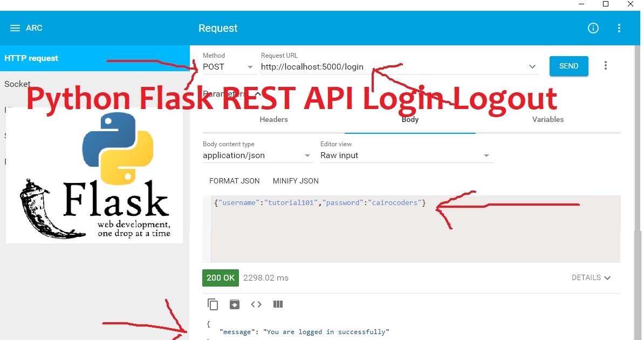Screen dimensions: 644x340
Task: Expand the response DETAILS section
Action: click(x=591, y=277)
